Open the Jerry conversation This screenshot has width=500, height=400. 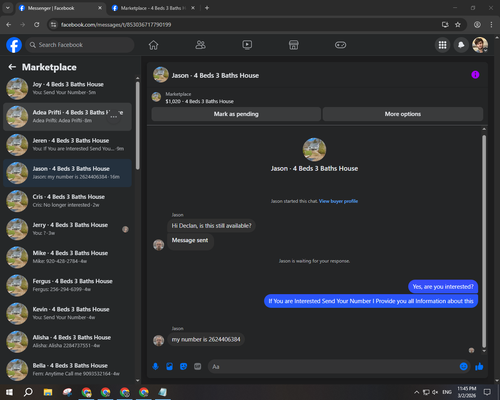(x=67, y=229)
